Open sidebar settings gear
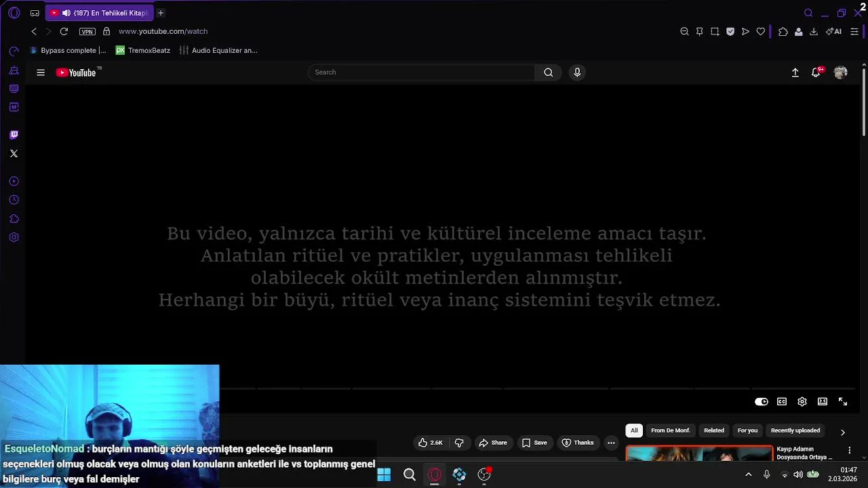This screenshot has width=868, height=488. click(x=14, y=237)
